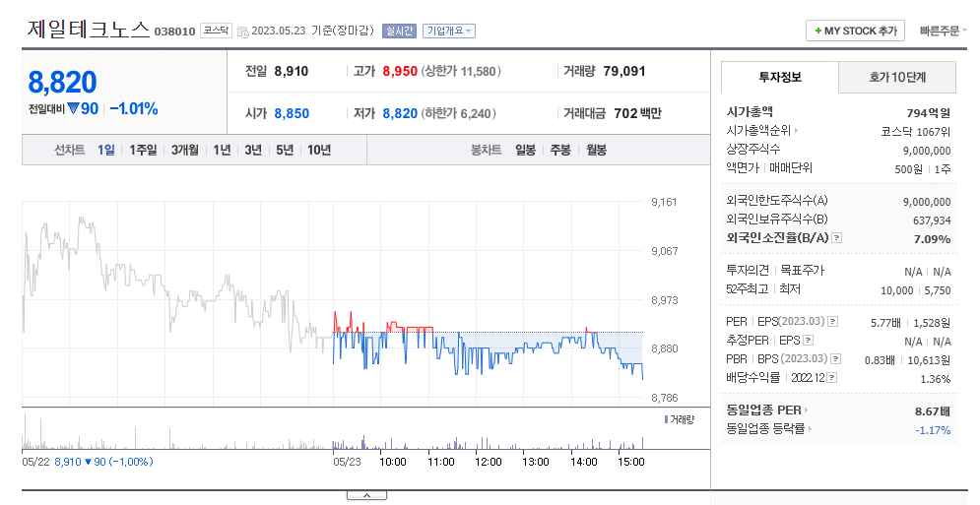The image size is (980, 505).
Task: Click the 52주최고 최저 values 10,000 5,750
Action: point(916,290)
